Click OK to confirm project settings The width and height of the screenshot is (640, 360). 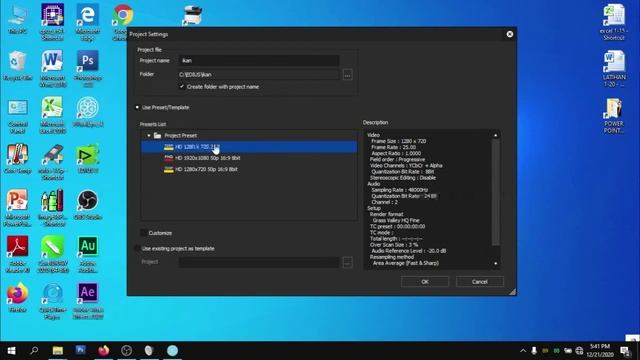pos(425,282)
